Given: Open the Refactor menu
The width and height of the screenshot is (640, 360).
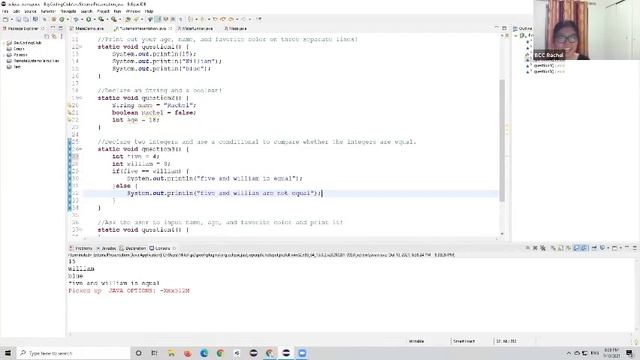Looking at the screenshot, I should click(x=48, y=11).
